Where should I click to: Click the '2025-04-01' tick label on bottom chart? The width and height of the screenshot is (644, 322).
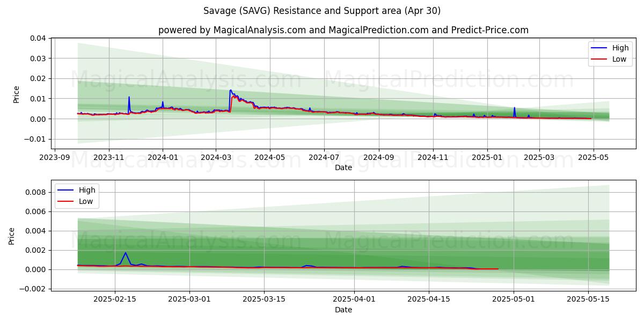point(355,300)
